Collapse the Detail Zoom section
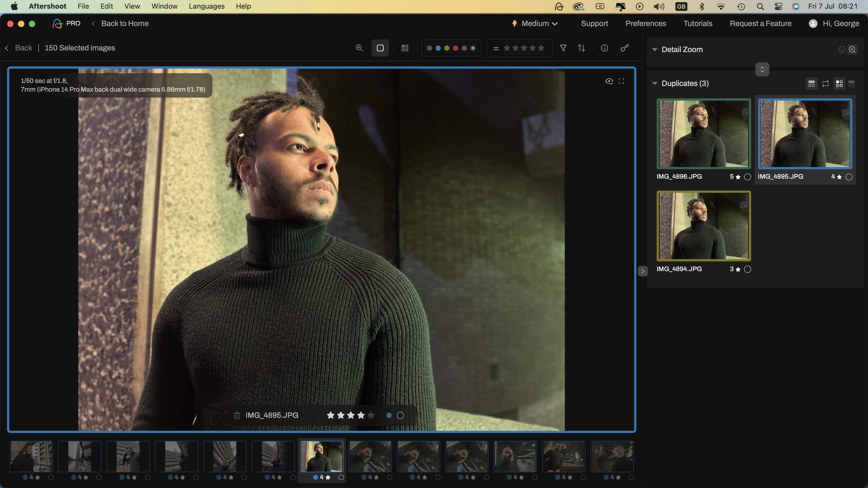The height and width of the screenshot is (488, 868). point(654,50)
